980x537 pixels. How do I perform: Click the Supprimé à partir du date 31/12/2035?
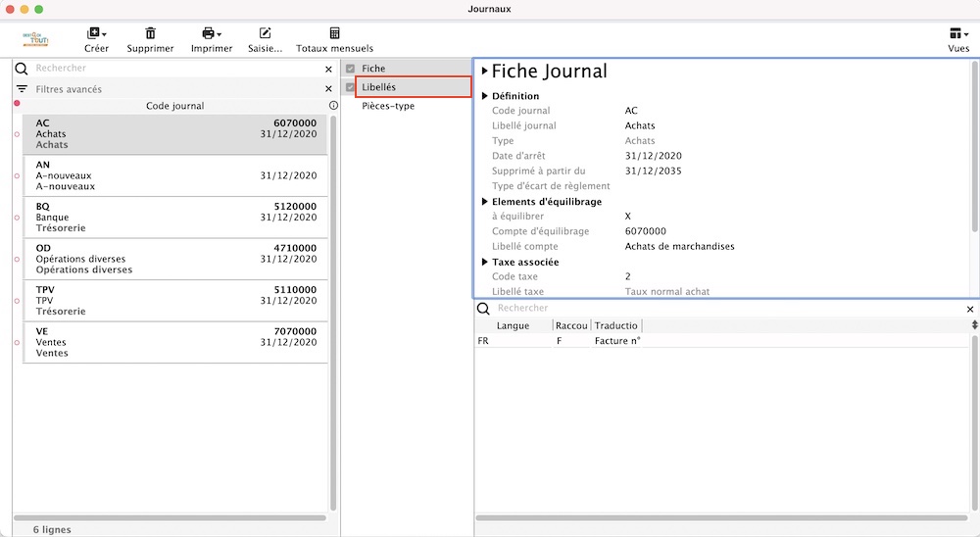click(x=653, y=171)
